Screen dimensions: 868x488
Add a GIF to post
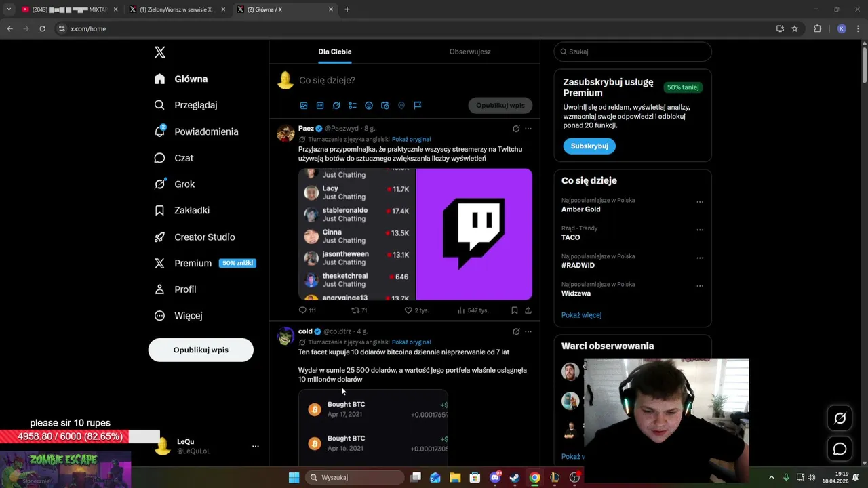pos(320,106)
